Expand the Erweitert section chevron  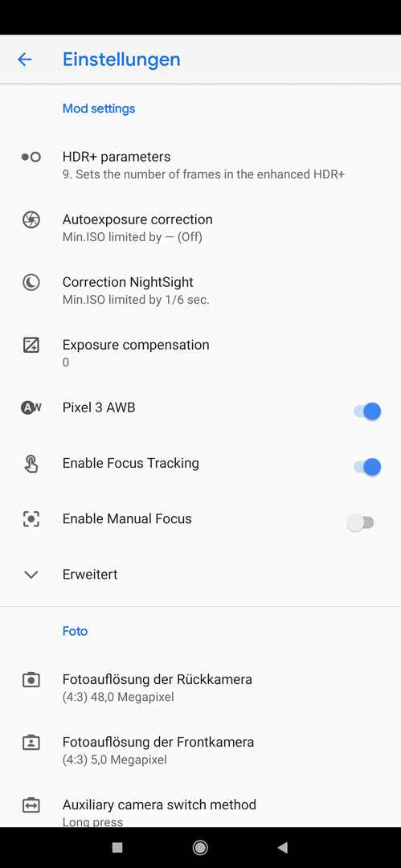(x=31, y=575)
